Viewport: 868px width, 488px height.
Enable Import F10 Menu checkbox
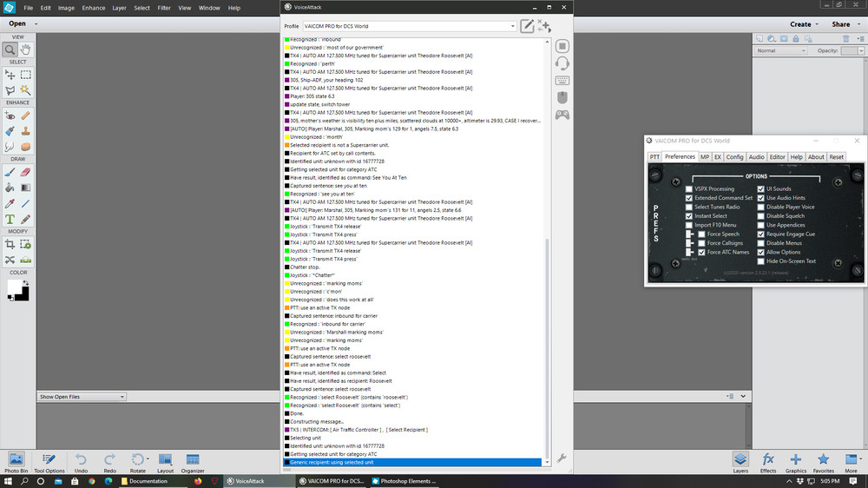688,225
